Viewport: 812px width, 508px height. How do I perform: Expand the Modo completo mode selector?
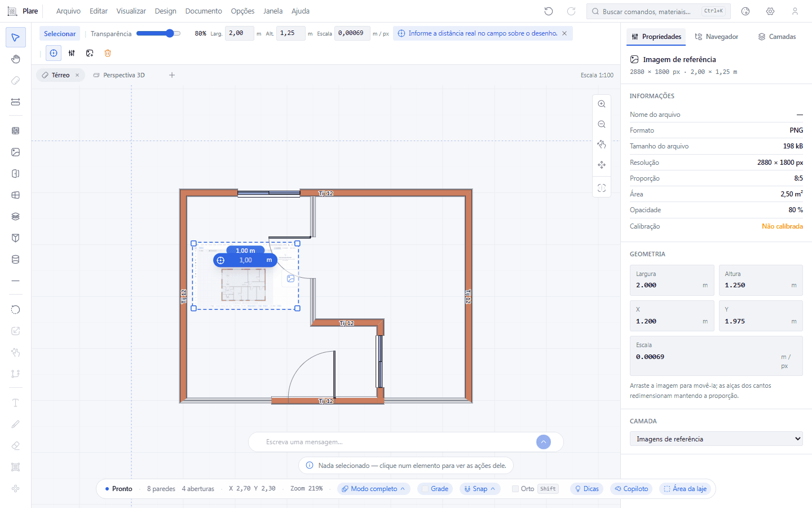click(374, 489)
